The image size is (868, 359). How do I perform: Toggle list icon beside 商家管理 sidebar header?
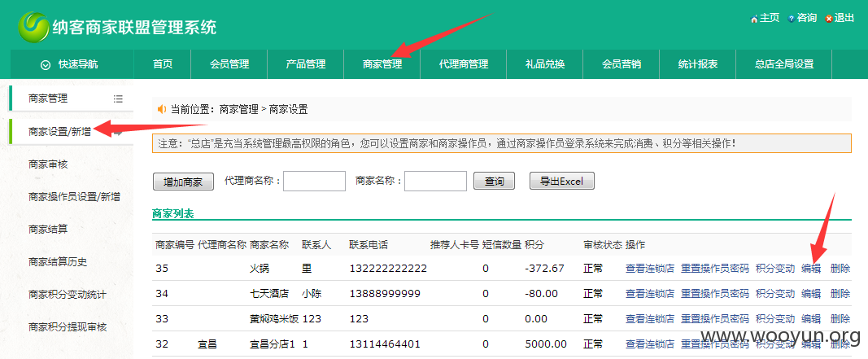(x=118, y=99)
